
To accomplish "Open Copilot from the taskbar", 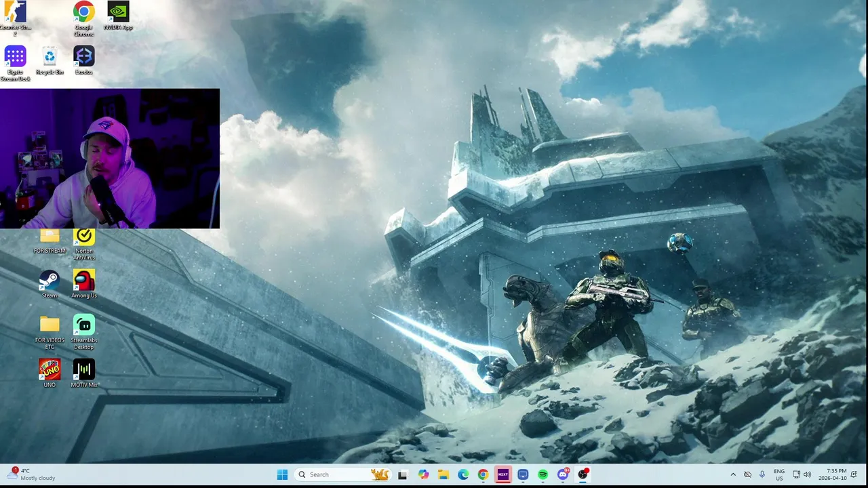I will point(423,474).
